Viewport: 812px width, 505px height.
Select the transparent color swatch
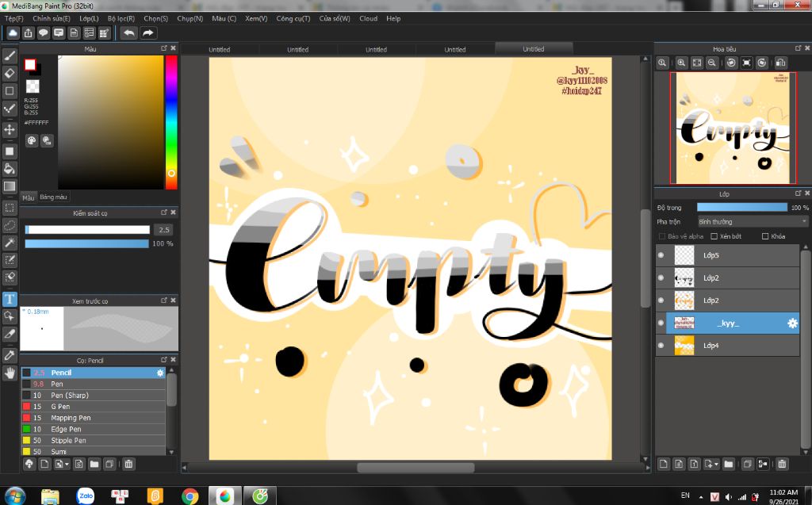pyautogui.click(x=33, y=86)
